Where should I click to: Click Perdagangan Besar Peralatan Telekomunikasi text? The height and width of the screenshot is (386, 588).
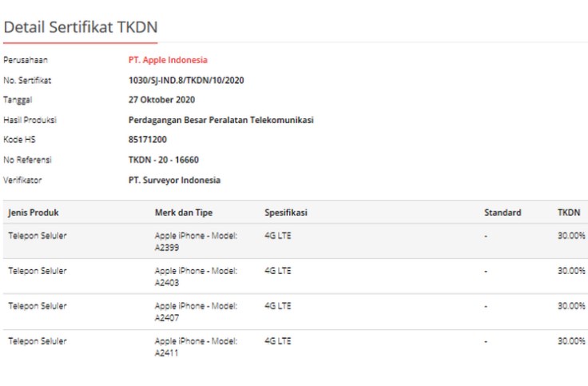click(220, 120)
